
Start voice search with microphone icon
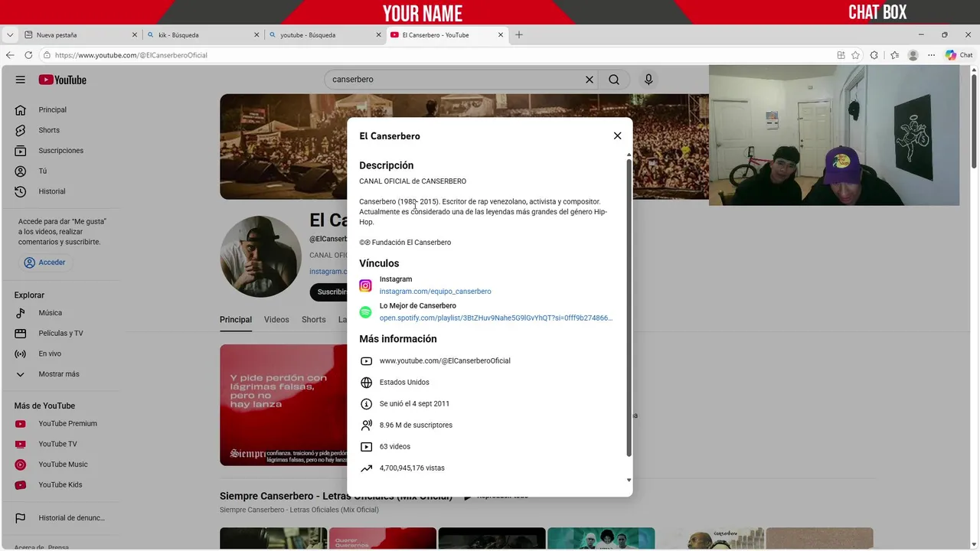pos(648,80)
